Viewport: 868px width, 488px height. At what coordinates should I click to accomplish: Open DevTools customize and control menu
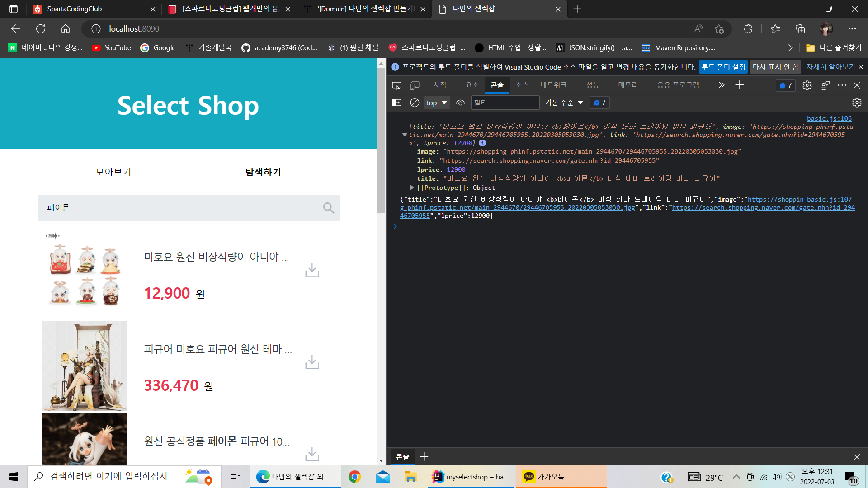842,85
